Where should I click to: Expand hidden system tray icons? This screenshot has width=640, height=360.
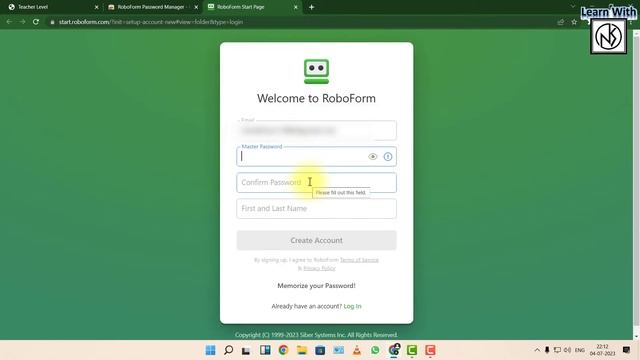(x=537, y=350)
